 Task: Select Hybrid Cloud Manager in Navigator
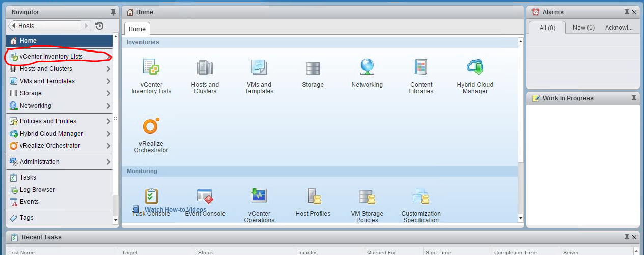tap(59, 134)
